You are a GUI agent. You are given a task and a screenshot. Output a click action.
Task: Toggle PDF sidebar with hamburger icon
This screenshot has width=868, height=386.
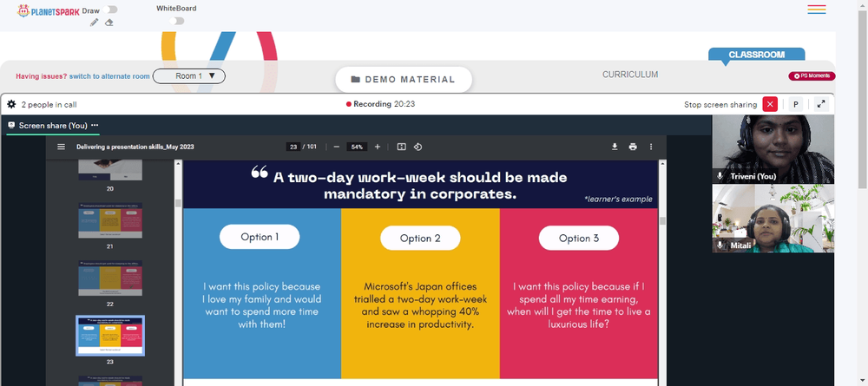coord(62,147)
